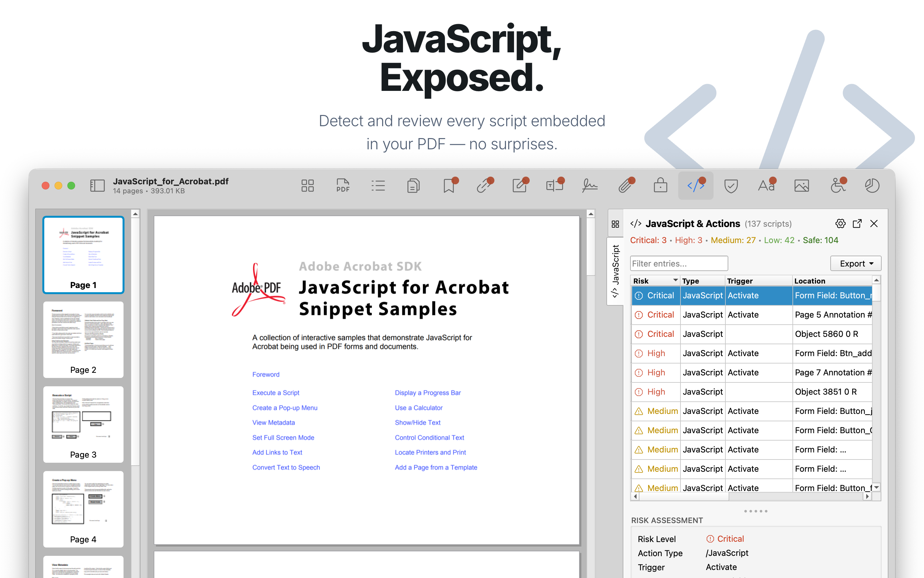924x578 pixels.
Task: Open the Export dropdown
Action: tap(856, 263)
